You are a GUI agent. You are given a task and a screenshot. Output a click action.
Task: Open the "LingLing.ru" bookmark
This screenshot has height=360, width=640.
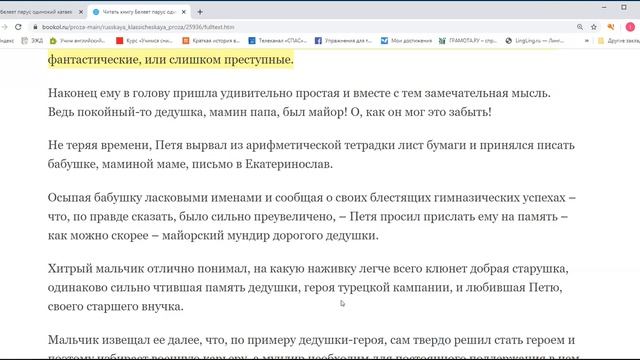(x=534, y=40)
